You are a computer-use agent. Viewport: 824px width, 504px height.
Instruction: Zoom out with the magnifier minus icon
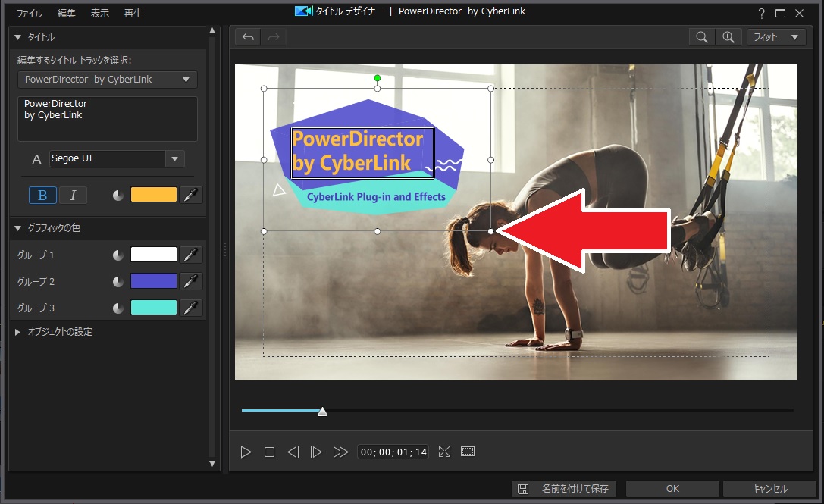coord(701,37)
